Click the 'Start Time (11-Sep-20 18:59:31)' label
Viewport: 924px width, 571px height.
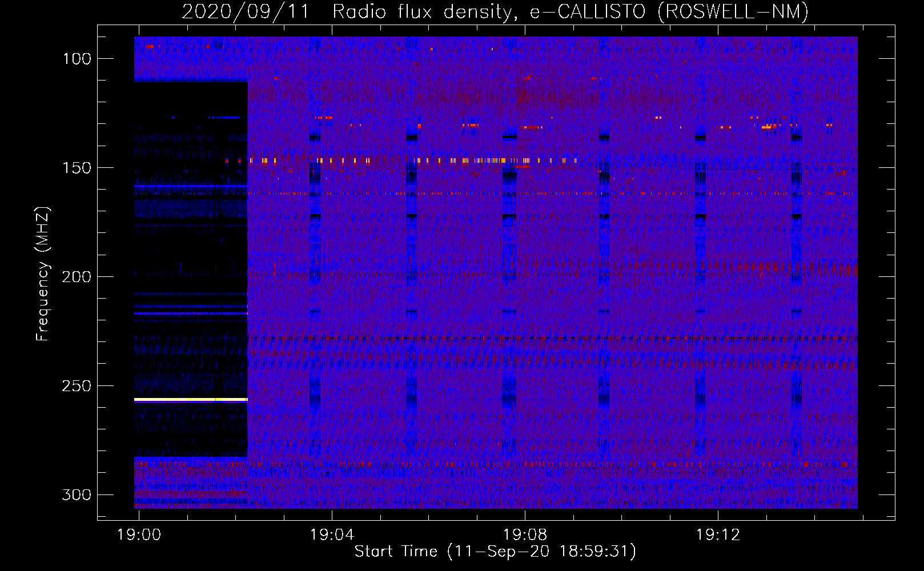click(x=495, y=552)
